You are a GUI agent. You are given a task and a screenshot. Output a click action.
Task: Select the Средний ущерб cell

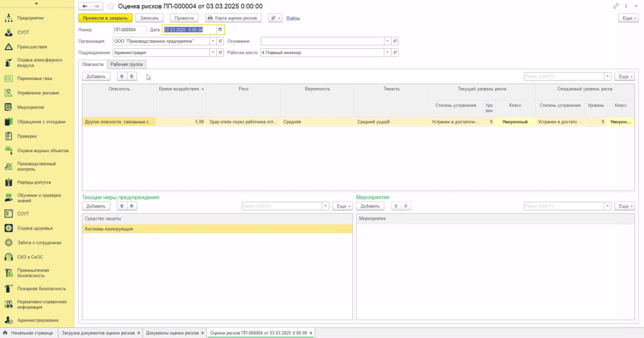coord(391,122)
